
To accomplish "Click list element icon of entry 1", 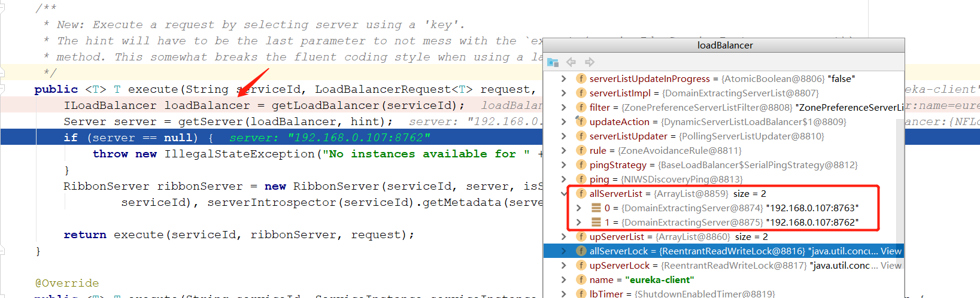I will click(x=596, y=222).
